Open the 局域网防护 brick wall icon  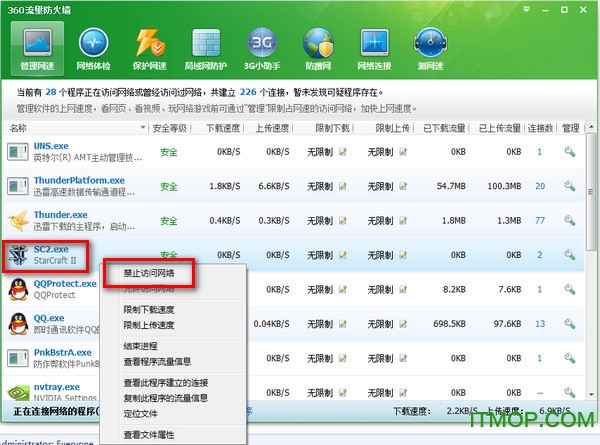(206, 48)
